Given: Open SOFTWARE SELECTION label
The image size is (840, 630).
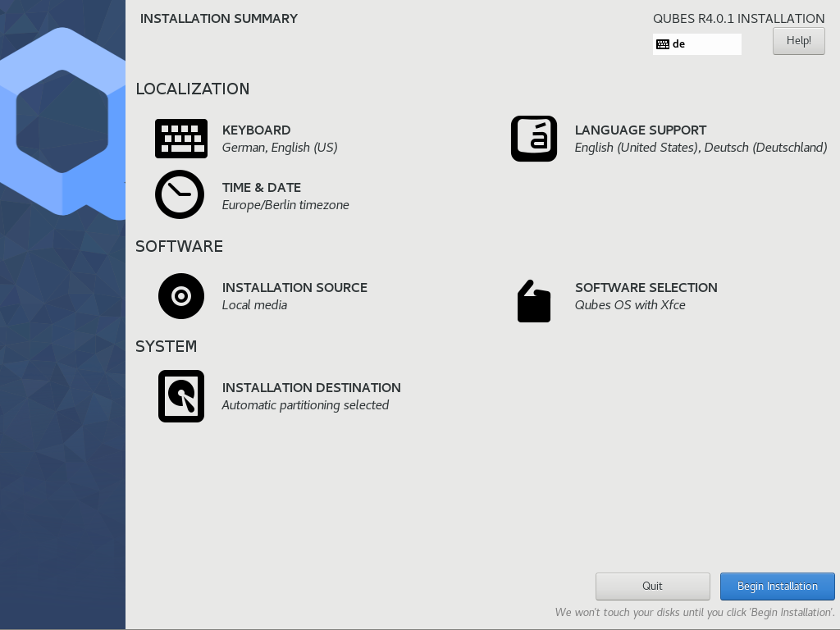Looking at the screenshot, I should [x=646, y=288].
